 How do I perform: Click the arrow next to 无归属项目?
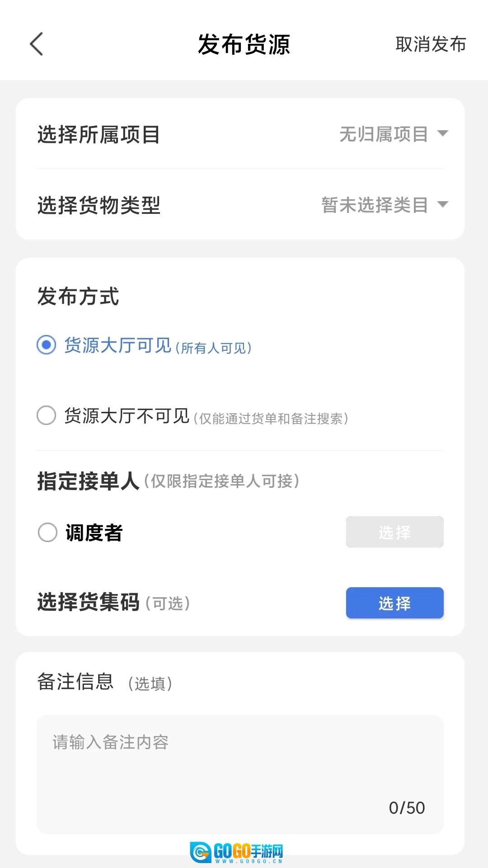(443, 133)
